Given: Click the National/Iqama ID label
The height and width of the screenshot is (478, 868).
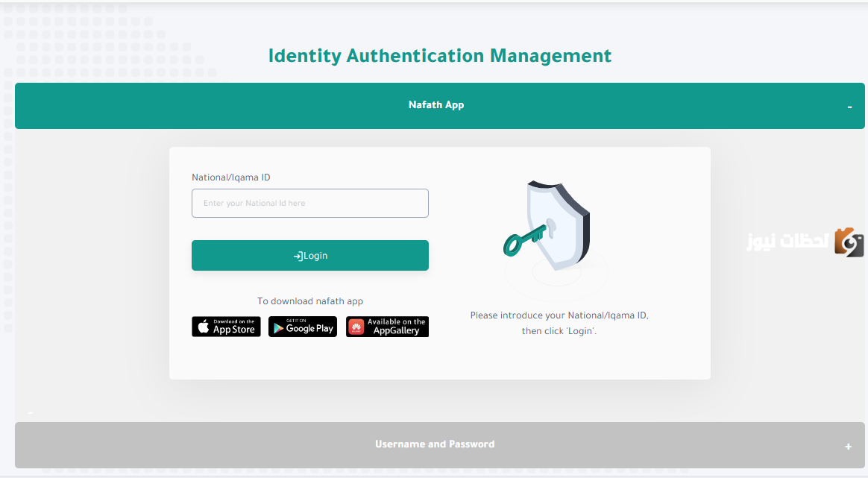Looking at the screenshot, I should click(231, 177).
